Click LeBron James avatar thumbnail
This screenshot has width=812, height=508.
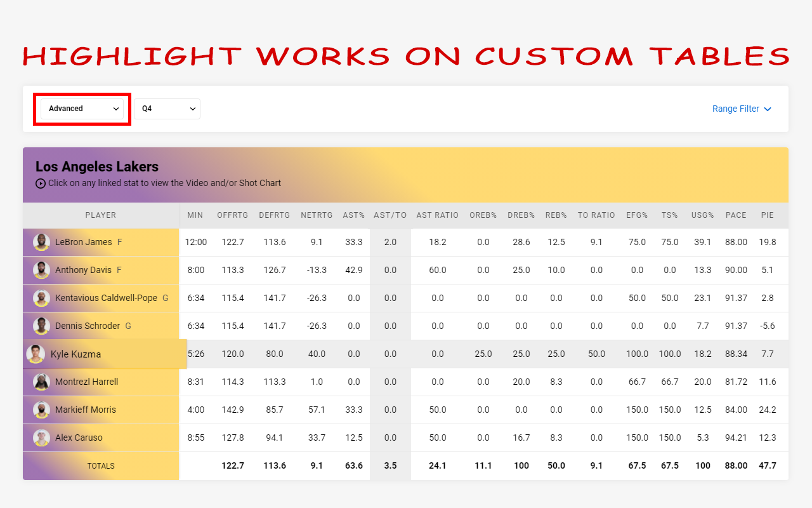(41, 242)
